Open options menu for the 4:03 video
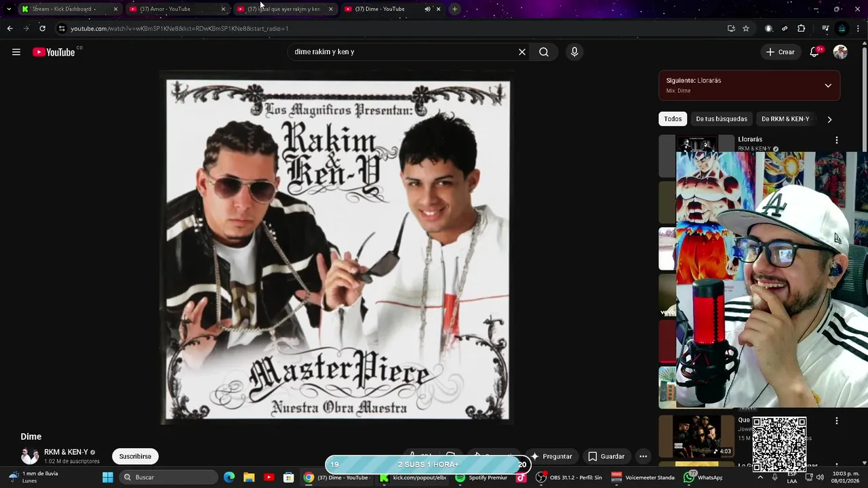868x488 pixels. 836,421
